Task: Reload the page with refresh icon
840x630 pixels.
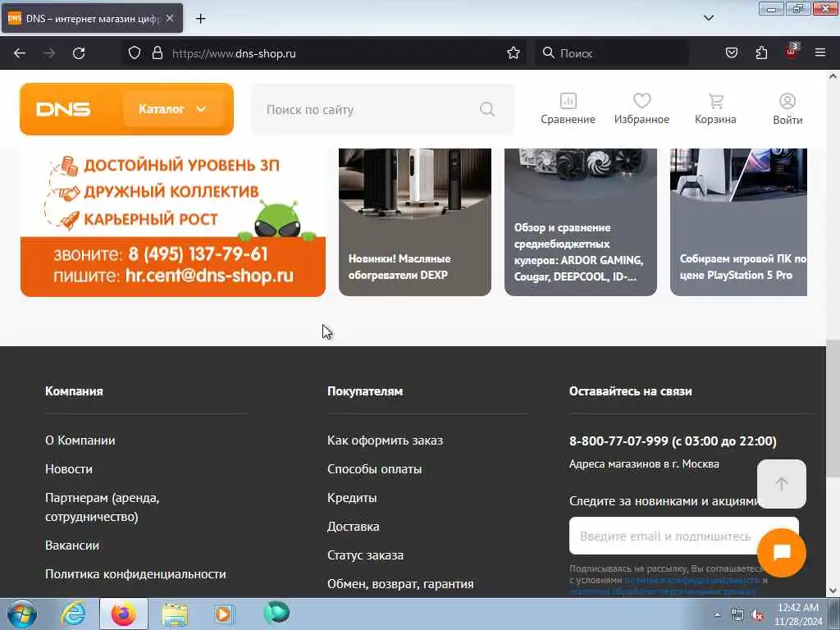Action: point(79,53)
